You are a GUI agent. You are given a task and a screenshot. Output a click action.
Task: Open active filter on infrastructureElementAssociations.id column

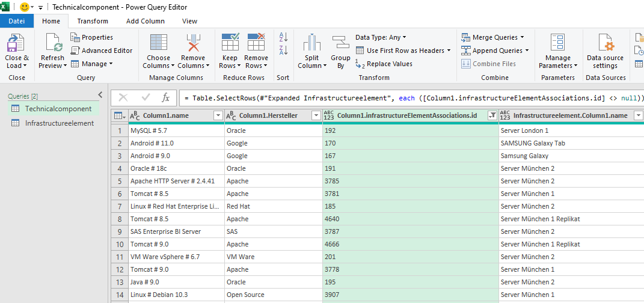(492, 115)
